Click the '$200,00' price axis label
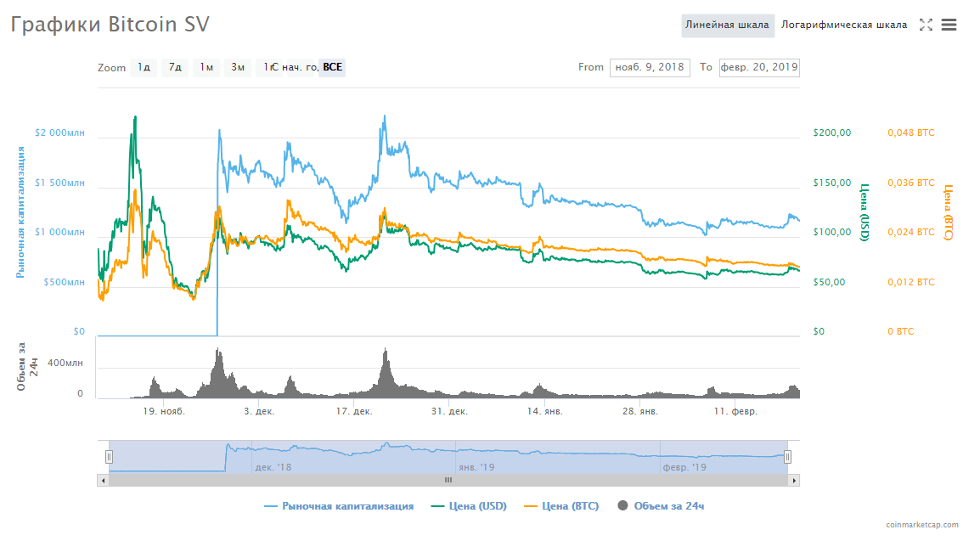The image size is (980, 541). tap(832, 132)
